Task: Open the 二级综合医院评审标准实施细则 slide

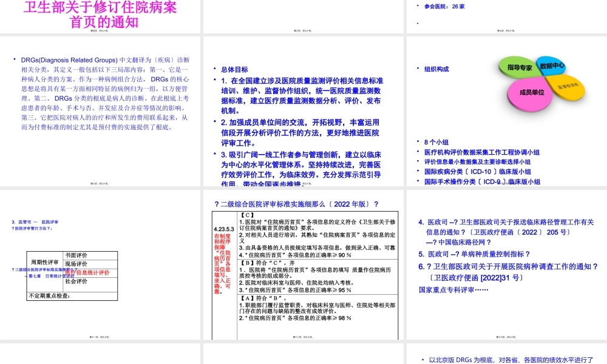Action: pos(302,266)
